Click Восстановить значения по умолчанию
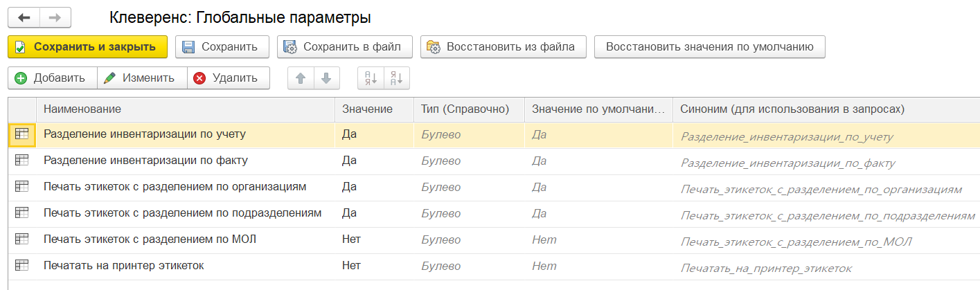The image size is (980, 290). (709, 47)
